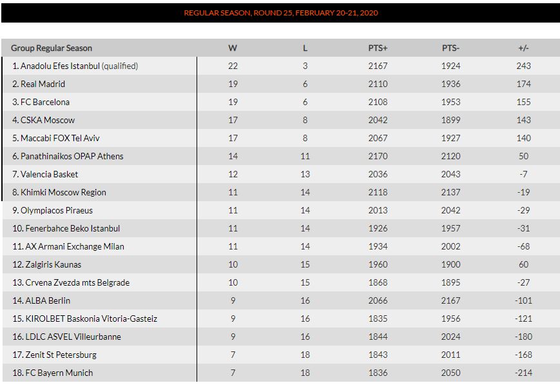Screen dimensions: 560x392
Task: Select Olympiacos Piraeus in the table
Action: pyautogui.click(x=57, y=210)
